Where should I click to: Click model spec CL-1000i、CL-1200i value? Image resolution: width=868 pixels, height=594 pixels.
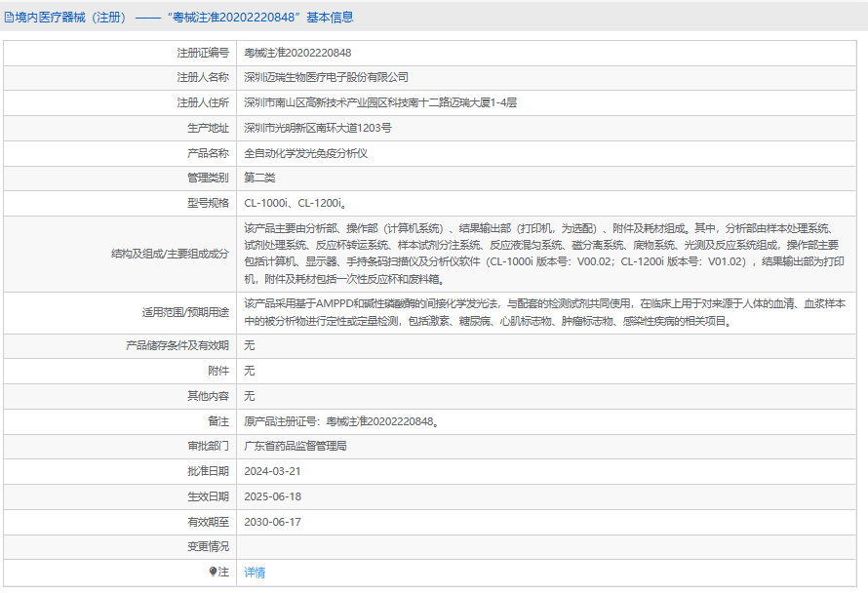(x=296, y=203)
